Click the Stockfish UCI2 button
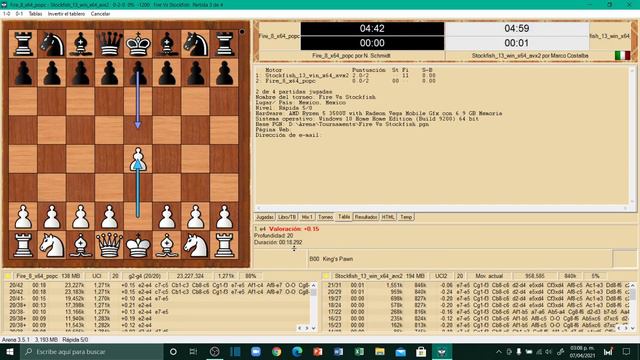The width and height of the screenshot is (640, 360). 441,276
